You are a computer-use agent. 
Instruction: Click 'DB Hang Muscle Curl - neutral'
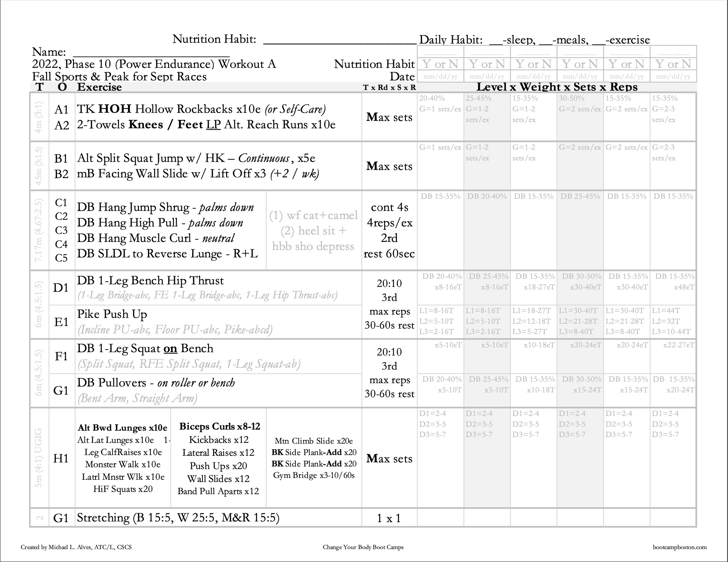[156, 238]
